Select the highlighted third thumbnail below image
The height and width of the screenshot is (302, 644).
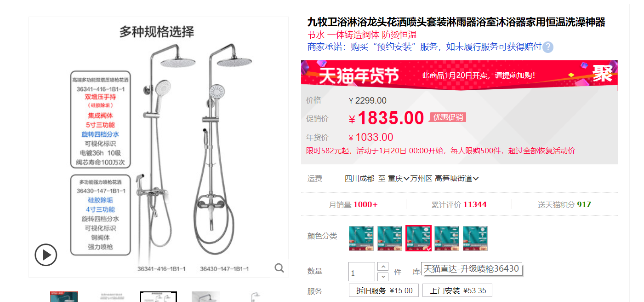(158, 297)
